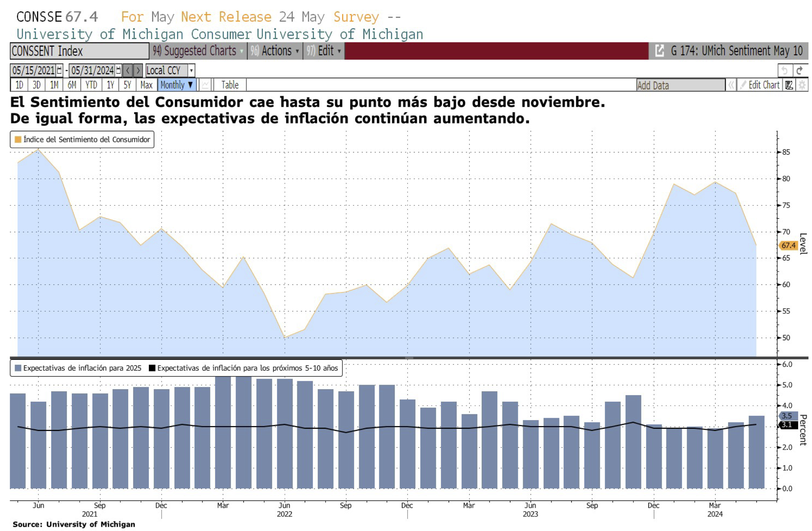This screenshot has height=531, width=812.
Task: Open the start date calendar picker
Action: coord(59,70)
